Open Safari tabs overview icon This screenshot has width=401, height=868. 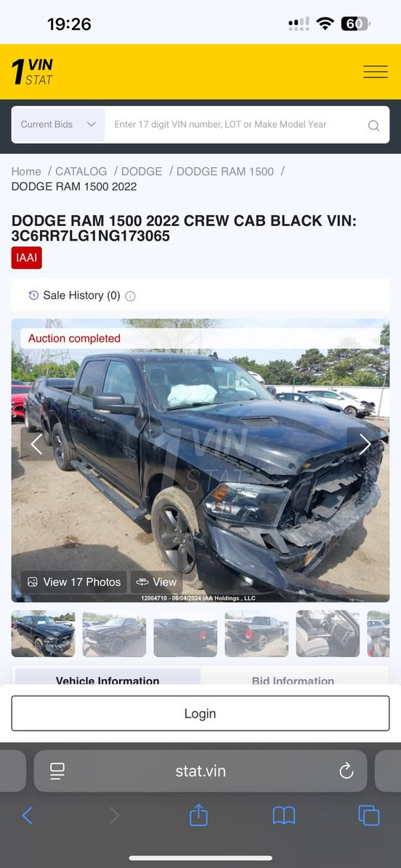369,816
